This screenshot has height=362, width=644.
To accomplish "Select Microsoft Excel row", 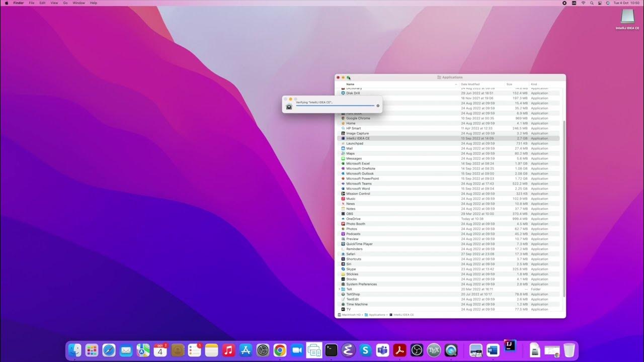I will pos(448,163).
